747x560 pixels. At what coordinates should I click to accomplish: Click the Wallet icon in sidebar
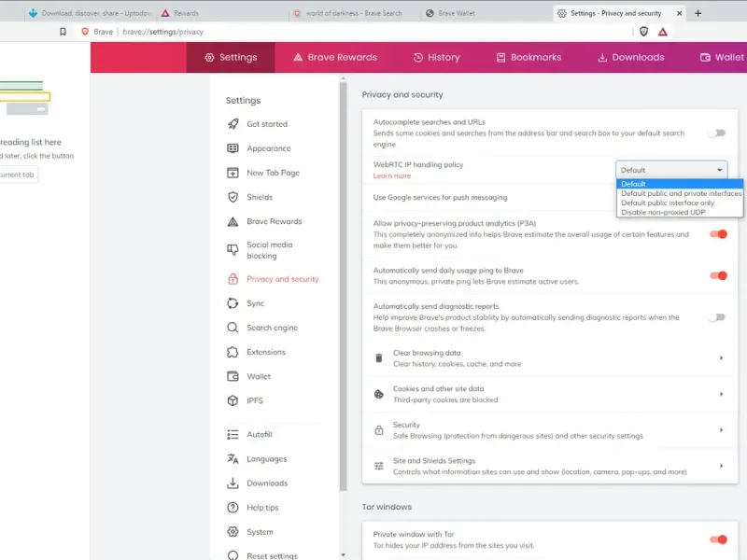[x=233, y=376]
